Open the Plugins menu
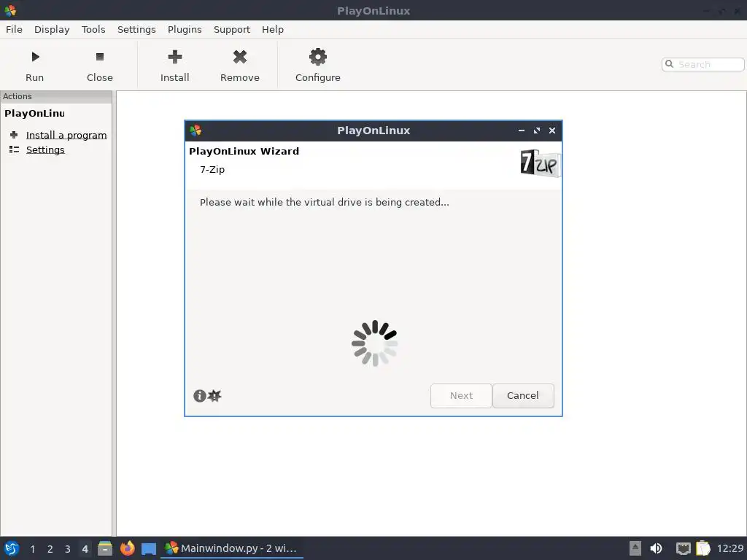Screen dimensions: 747x560 coord(185,29)
